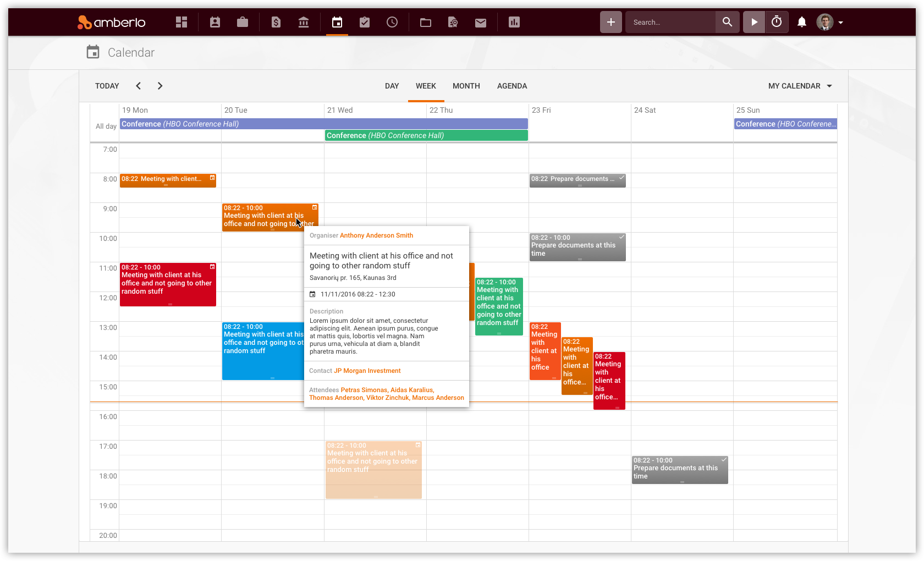Open organiser Anthony Anderson Smith link
924x561 pixels.
coord(376,235)
